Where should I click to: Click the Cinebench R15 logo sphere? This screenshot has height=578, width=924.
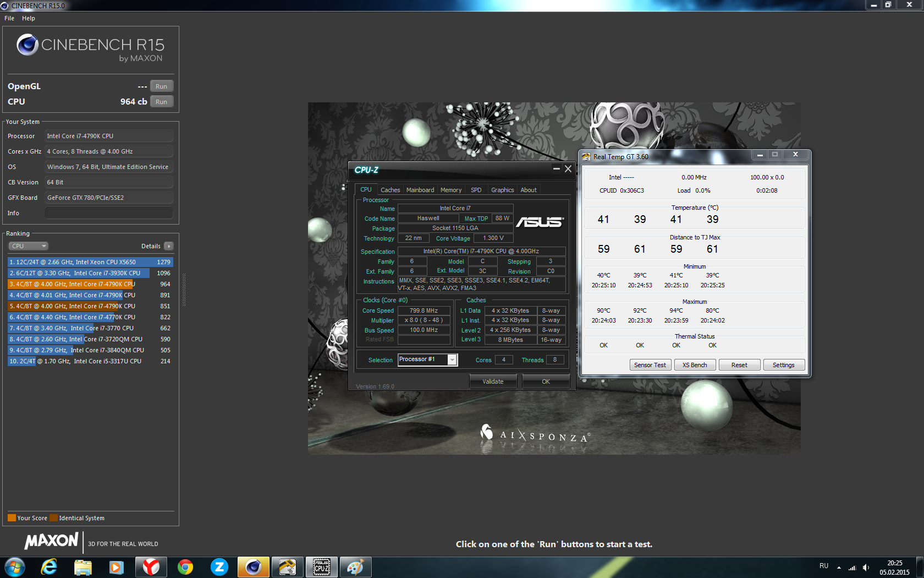28,45
